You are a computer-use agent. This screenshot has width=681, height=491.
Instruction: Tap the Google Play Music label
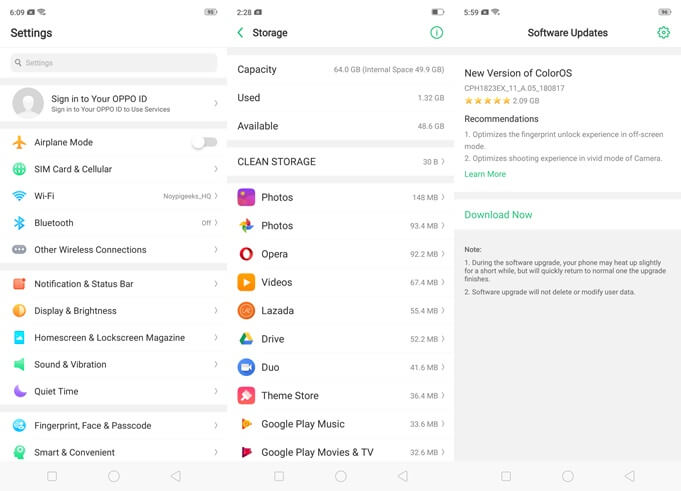point(303,424)
